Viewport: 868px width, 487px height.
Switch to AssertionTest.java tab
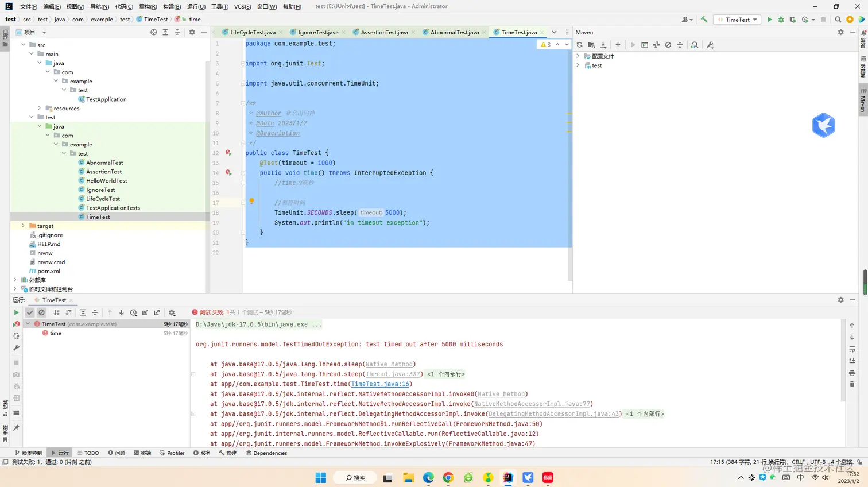[384, 32]
